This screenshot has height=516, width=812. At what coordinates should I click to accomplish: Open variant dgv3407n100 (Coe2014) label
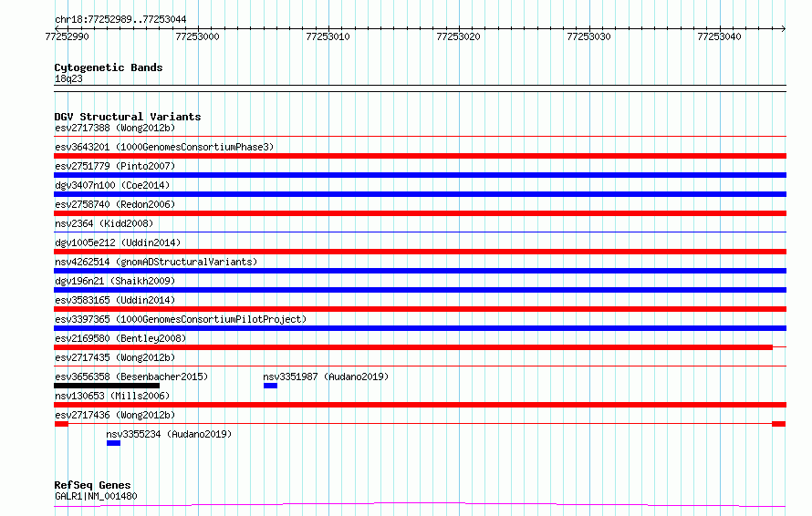(112, 185)
